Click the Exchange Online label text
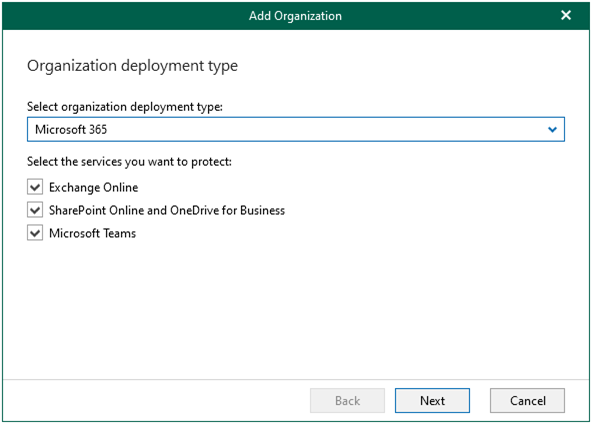Viewport: 591px width, 423px height. pyautogui.click(x=93, y=187)
